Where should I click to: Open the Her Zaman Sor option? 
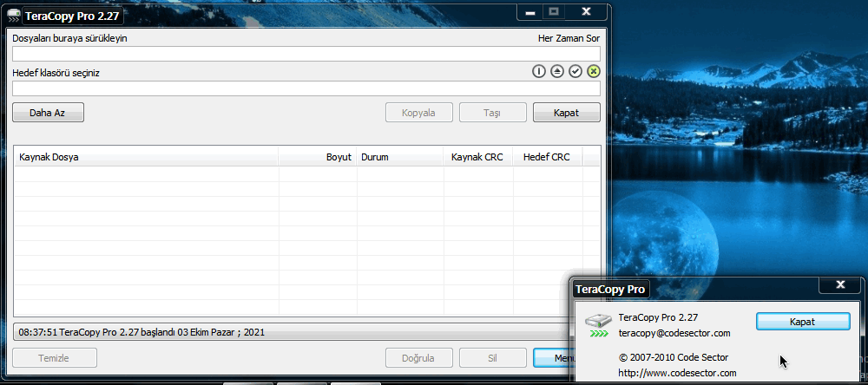(569, 38)
